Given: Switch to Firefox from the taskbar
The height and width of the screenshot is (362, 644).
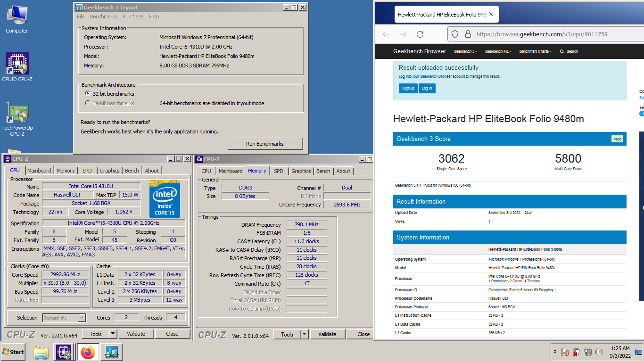Looking at the screenshot, I should (x=88, y=352).
